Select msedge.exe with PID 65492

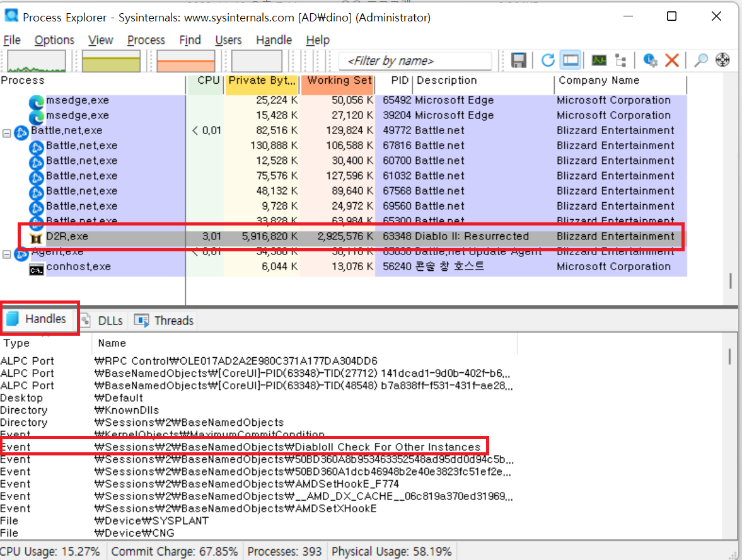343,100
